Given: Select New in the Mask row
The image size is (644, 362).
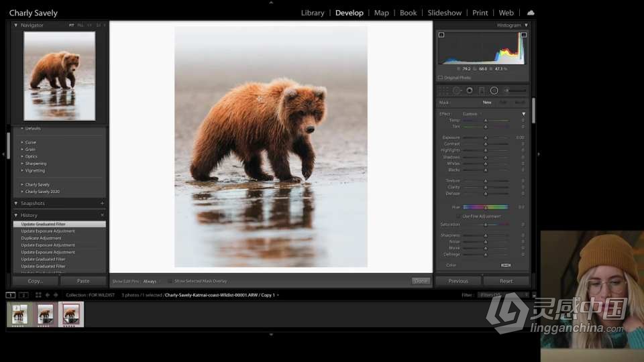Looking at the screenshot, I should coord(487,102).
